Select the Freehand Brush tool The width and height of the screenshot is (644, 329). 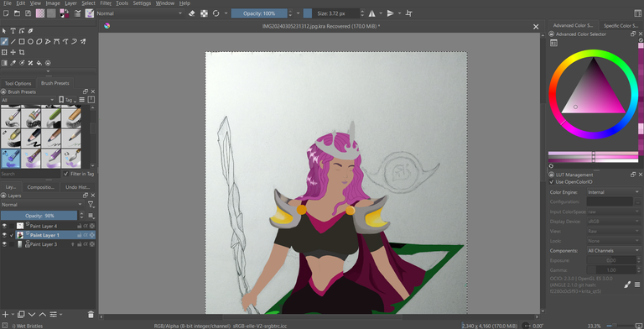(4, 41)
